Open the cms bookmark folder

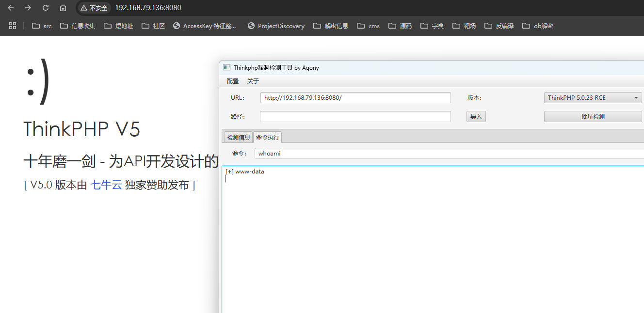tap(369, 26)
